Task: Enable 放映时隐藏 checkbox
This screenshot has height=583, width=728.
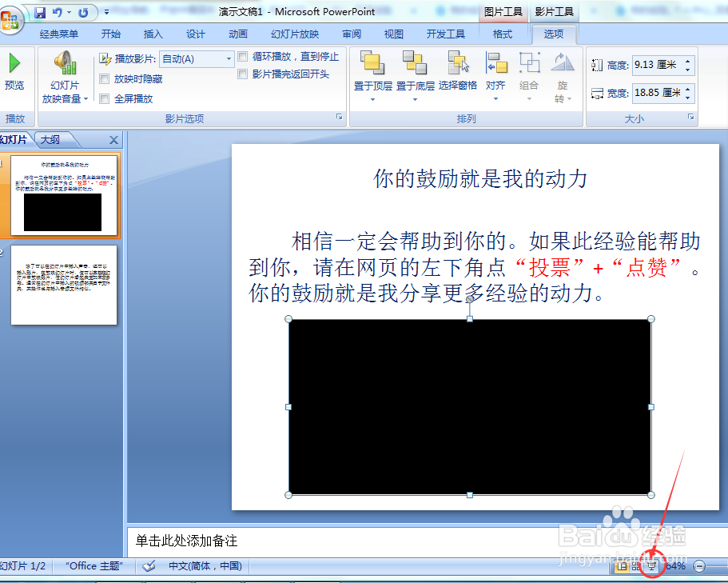Action: click(105, 79)
